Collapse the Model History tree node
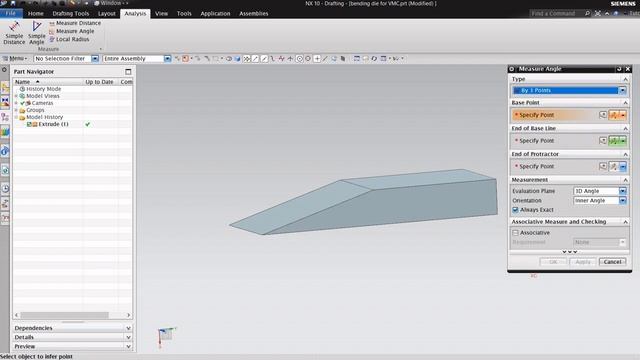Viewport: 640px width, 360px height. 16,117
